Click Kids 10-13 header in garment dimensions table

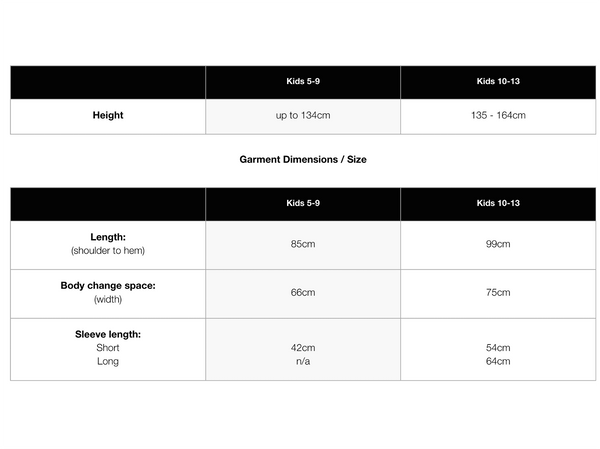tap(498, 203)
